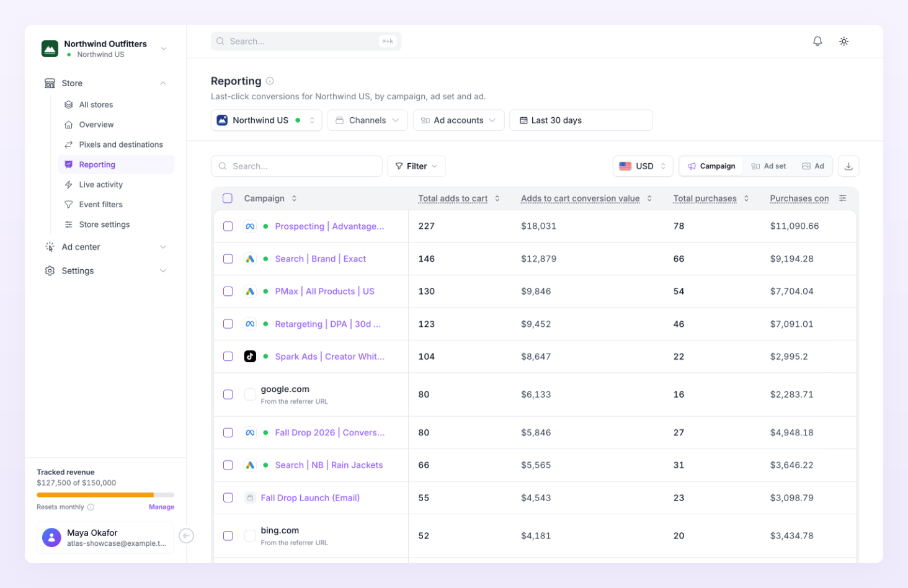
Task: Open the USD currency selector
Action: coord(643,166)
